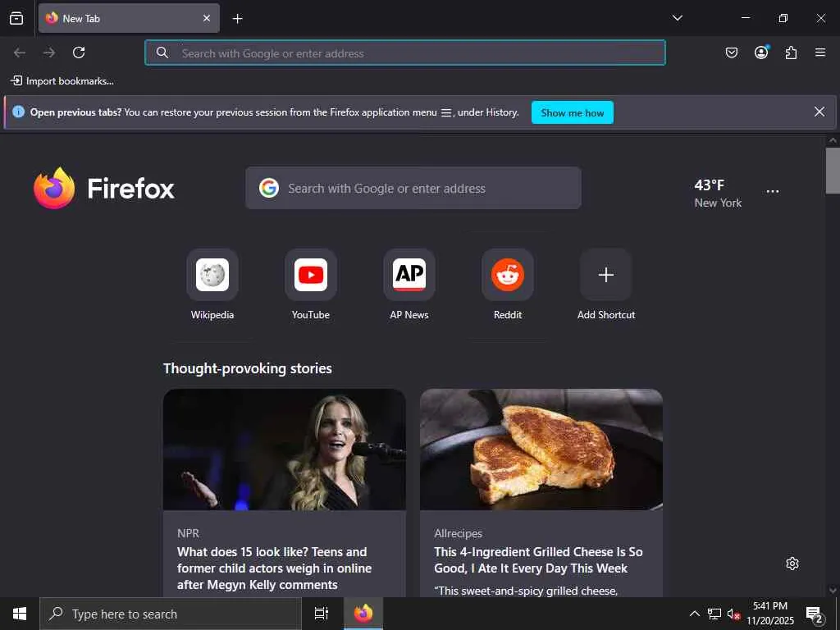Screen dimensions: 840x630
Task: Click Firefox icon on the taskbar
Action: (363, 614)
